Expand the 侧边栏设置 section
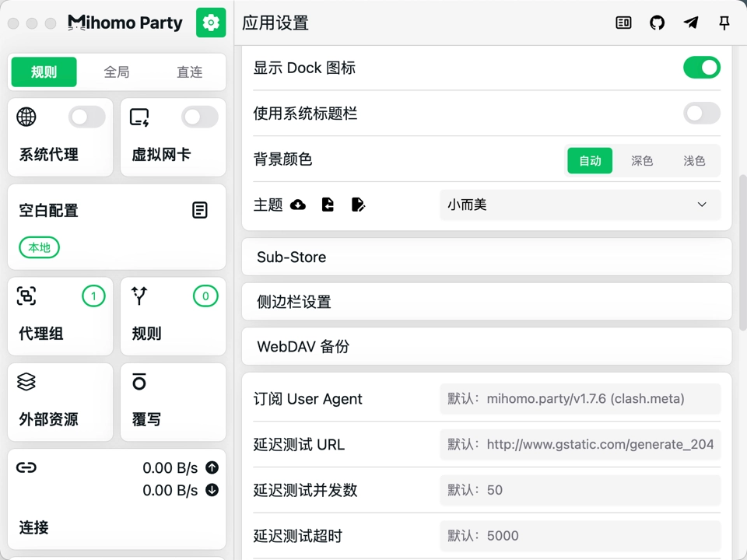The height and width of the screenshot is (560, 747). (x=486, y=302)
